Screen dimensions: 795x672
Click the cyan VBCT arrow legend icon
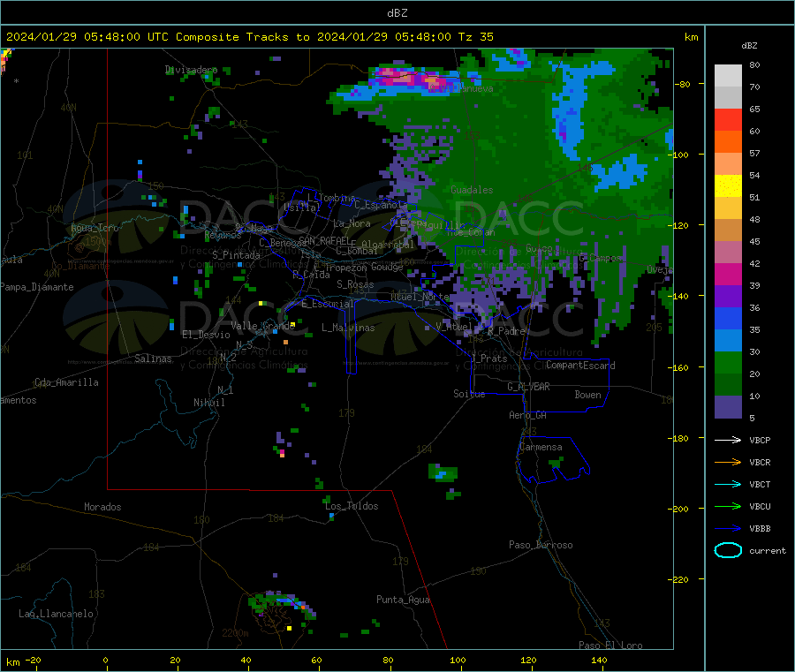728,485
